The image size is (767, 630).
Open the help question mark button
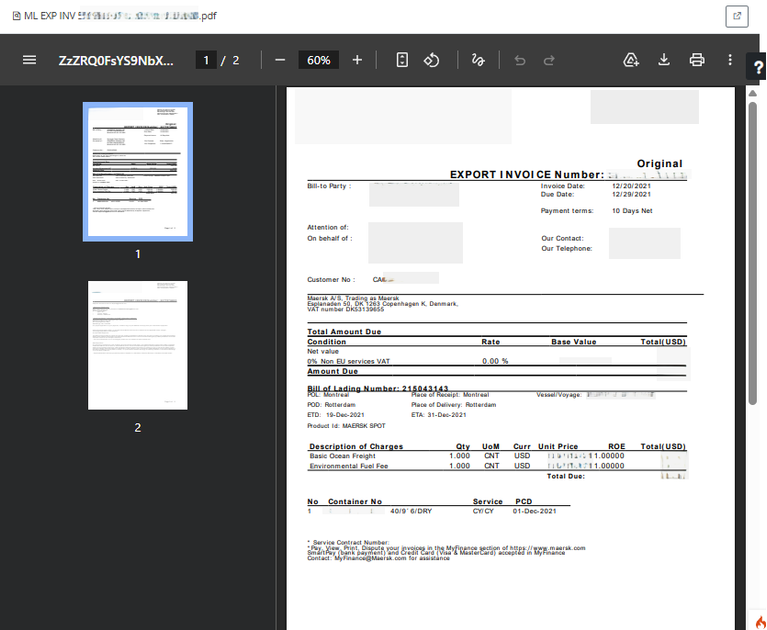pyautogui.click(x=758, y=67)
